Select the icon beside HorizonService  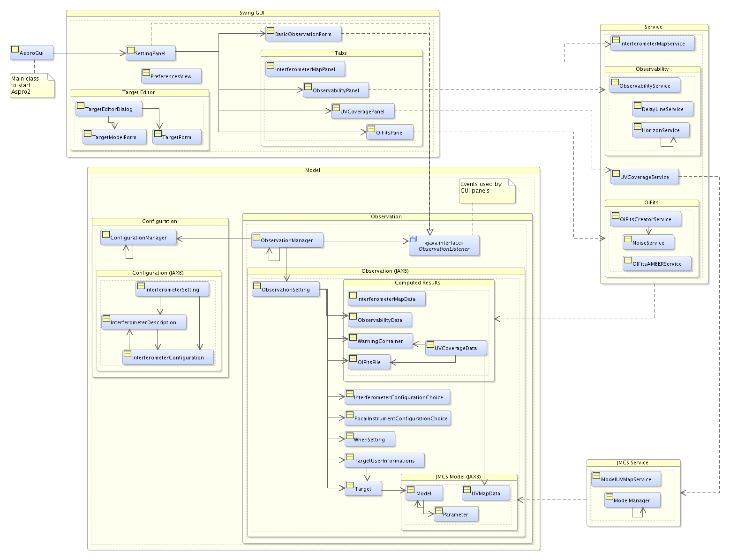(x=638, y=127)
